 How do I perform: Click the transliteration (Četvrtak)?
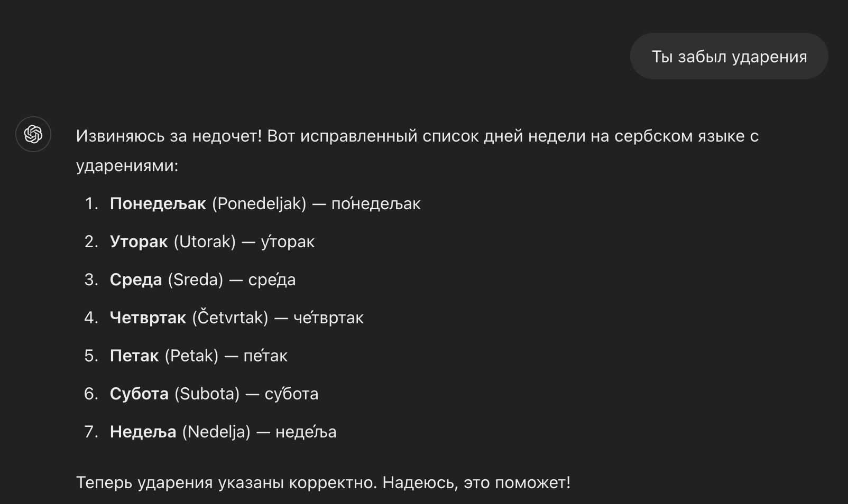point(230,318)
